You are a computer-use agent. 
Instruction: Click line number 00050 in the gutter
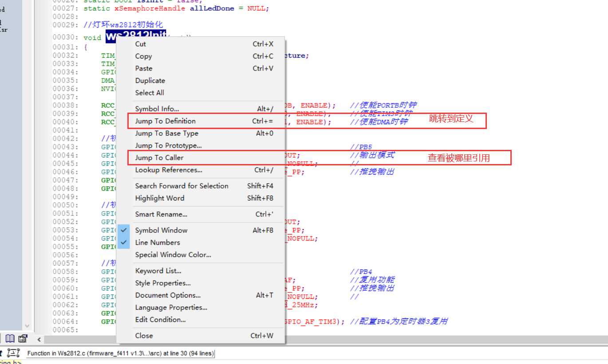65,205
